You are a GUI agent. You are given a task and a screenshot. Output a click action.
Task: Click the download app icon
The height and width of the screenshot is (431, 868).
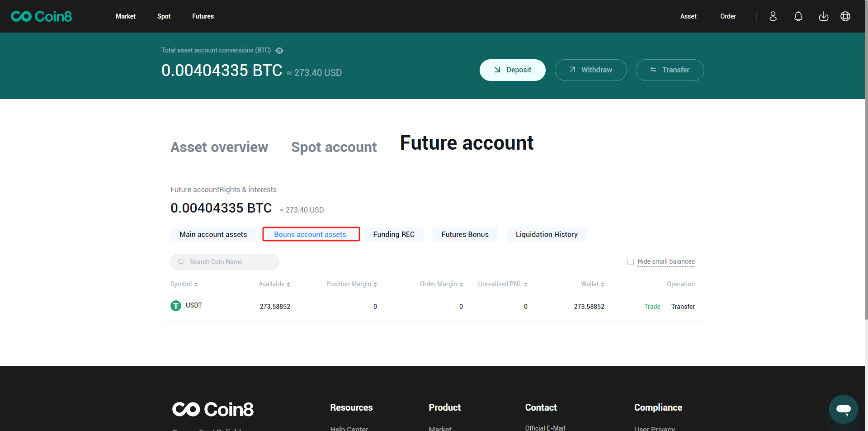click(824, 16)
